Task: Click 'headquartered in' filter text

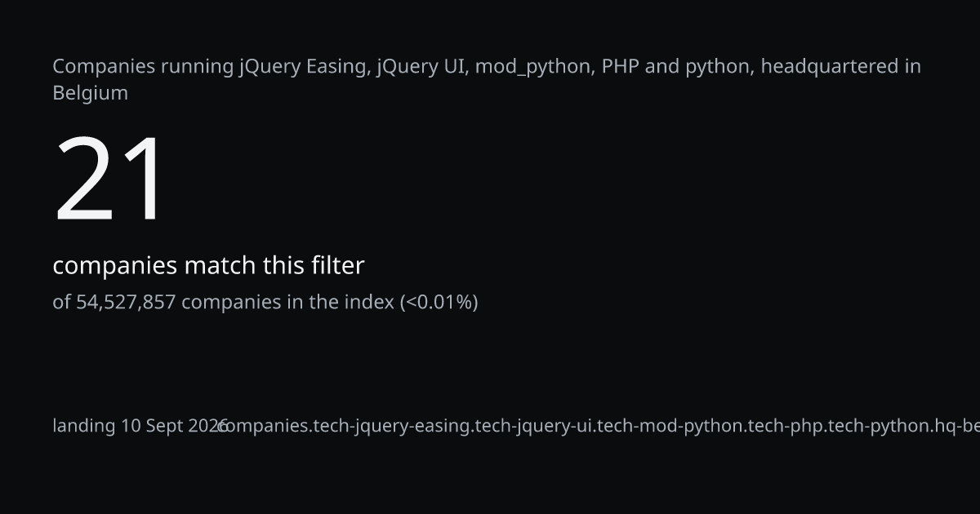Action: [x=841, y=67]
